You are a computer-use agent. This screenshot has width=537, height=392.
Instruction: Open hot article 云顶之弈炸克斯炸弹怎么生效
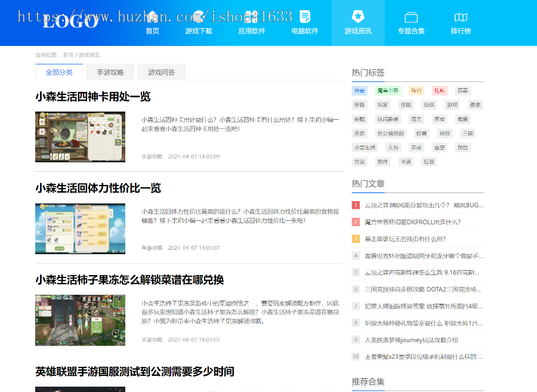tap(422, 273)
